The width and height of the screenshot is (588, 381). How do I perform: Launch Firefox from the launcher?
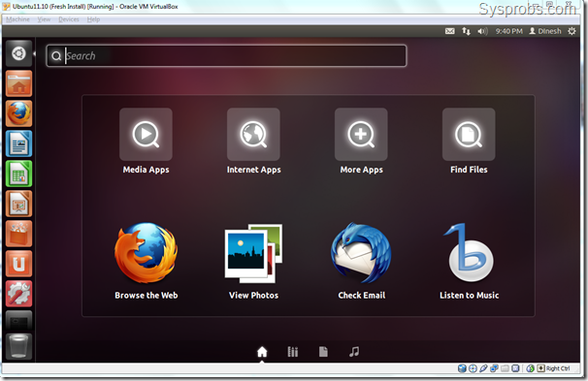(x=18, y=113)
